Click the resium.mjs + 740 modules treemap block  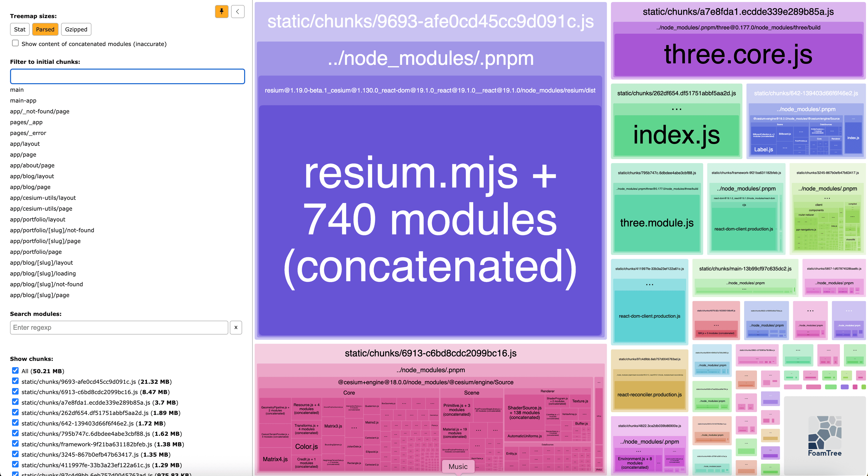pos(430,220)
